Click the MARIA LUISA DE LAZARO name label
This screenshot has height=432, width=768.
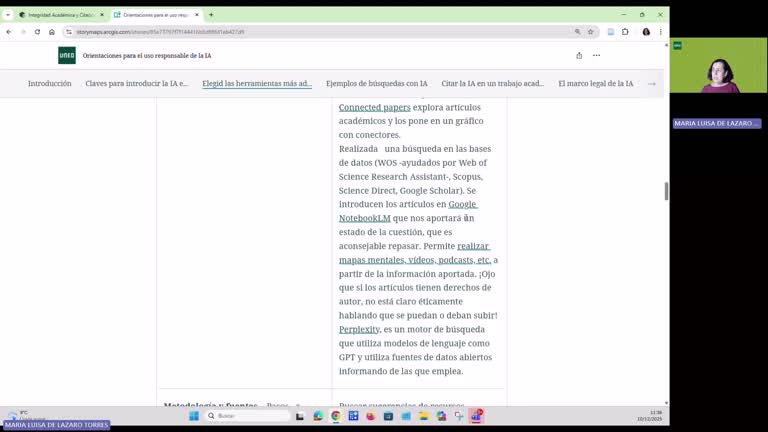click(717, 123)
